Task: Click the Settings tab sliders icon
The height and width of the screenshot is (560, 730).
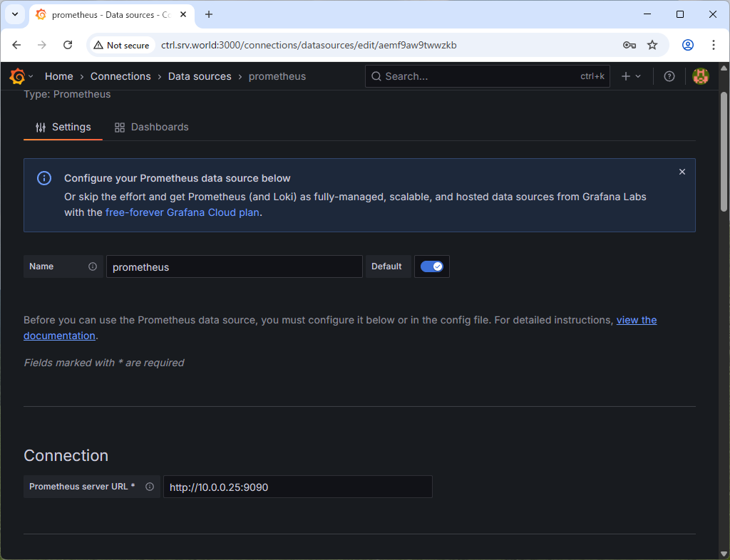Action: (41, 128)
